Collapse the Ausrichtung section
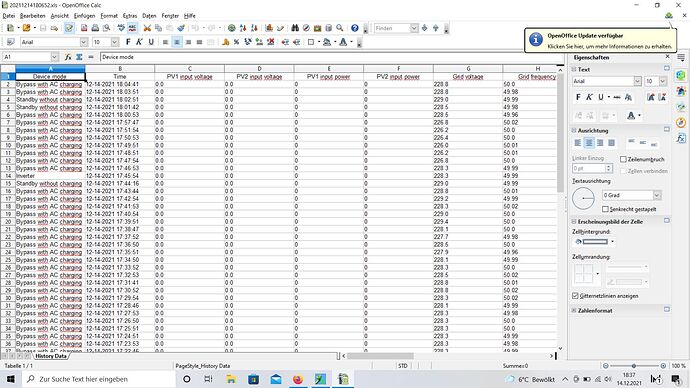Image resolution: width=690 pixels, height=388 pixels. point(574,131)
